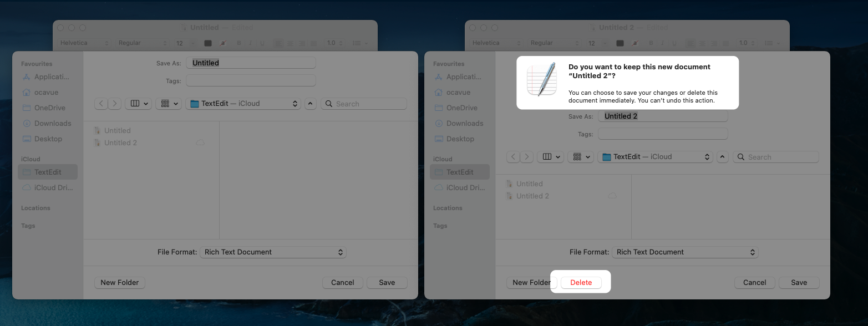
Task: Select Downloads in the Untitled 2 dialog sidebar
Action: coord(460,123)
